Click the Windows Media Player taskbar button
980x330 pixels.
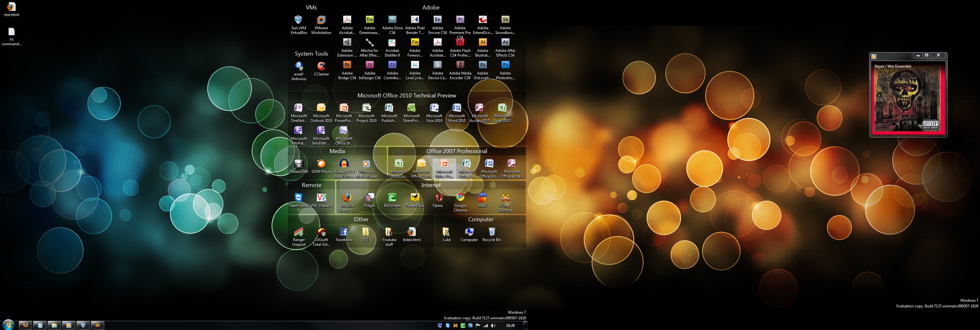[68, 325]
